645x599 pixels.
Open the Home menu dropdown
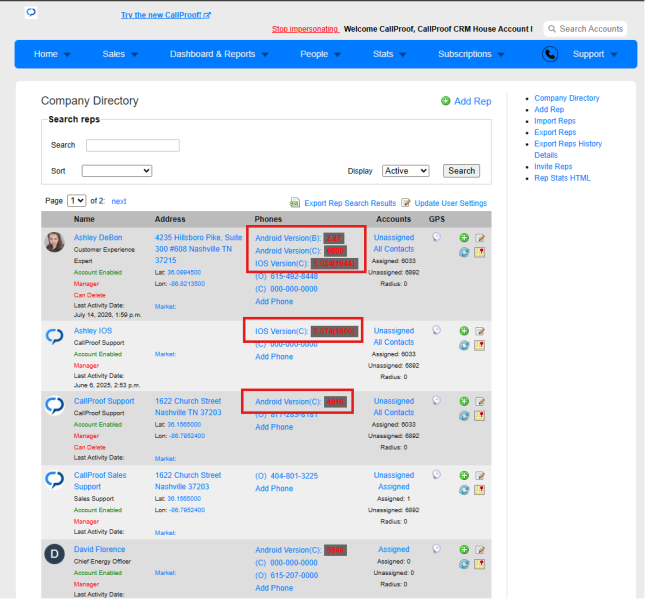coord(52,54)
